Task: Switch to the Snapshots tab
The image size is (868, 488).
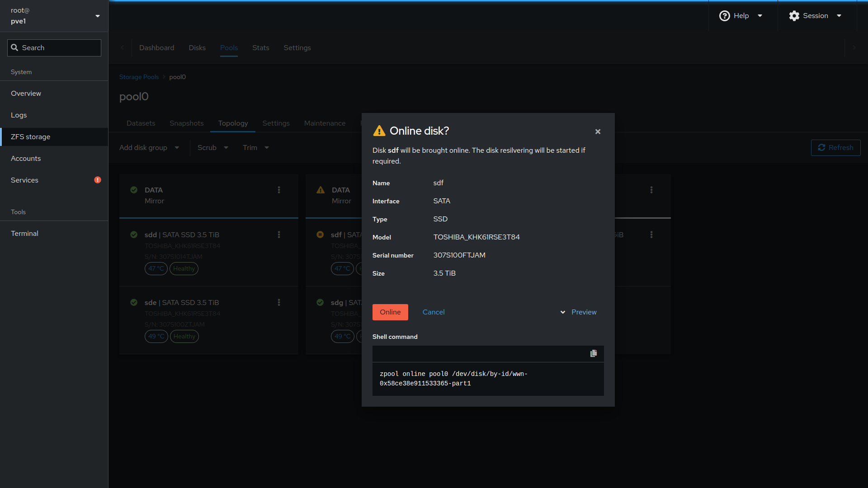Action: click(x=186, y=123)
